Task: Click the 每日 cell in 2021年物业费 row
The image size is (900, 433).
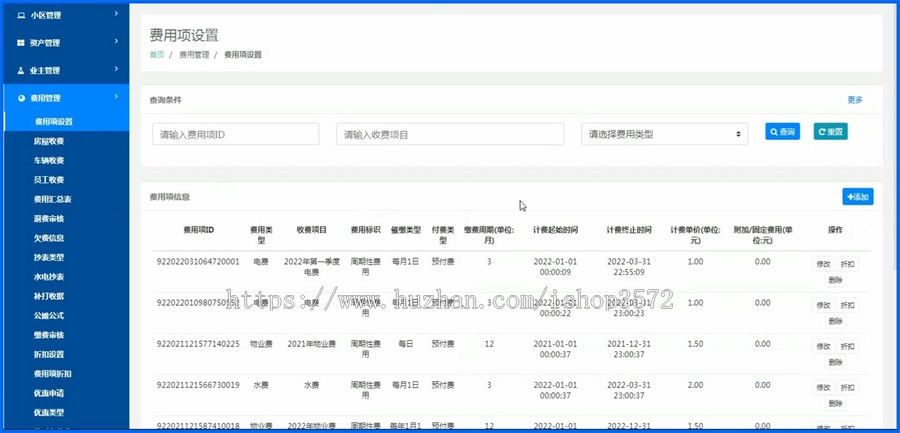Action: (405, 344)
